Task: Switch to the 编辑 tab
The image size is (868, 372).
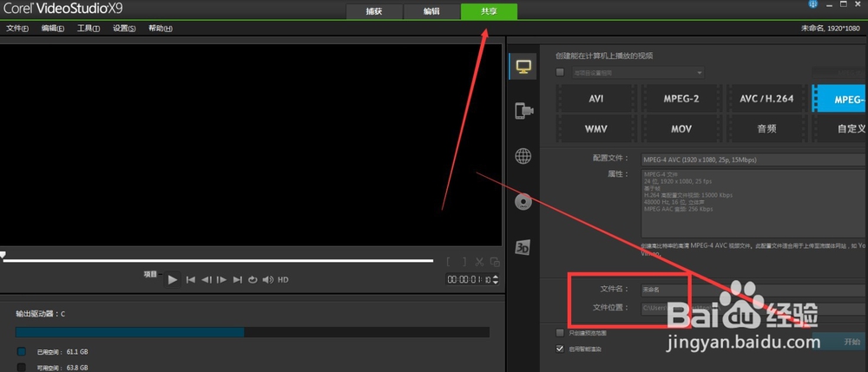Action: point(431,11)
